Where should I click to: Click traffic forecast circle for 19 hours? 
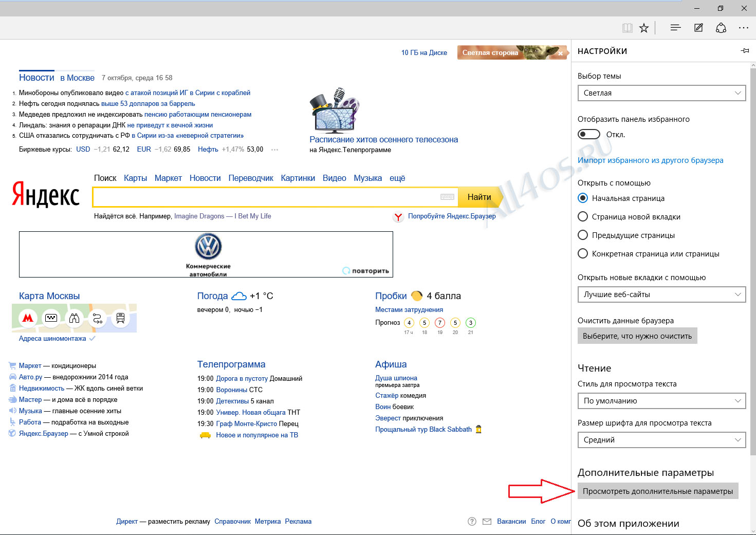(440, 323)
